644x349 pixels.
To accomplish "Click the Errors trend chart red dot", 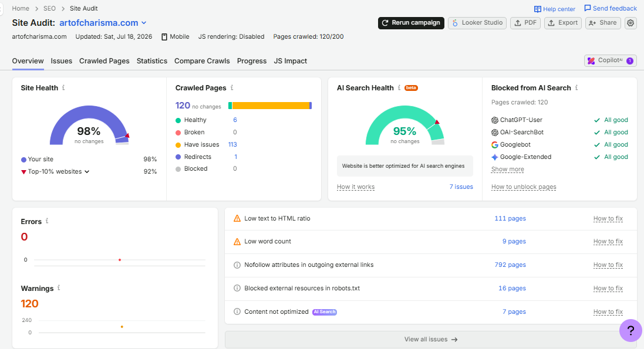I will pos(120,260).
